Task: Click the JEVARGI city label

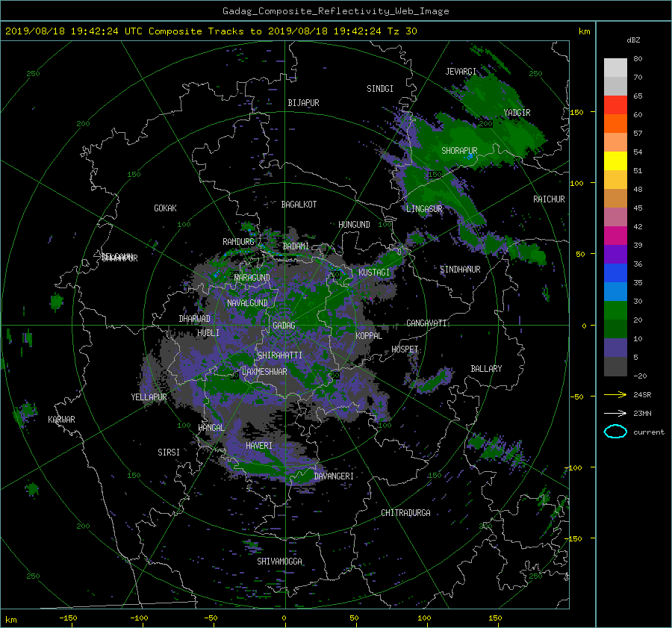Action: click(461, 72)
